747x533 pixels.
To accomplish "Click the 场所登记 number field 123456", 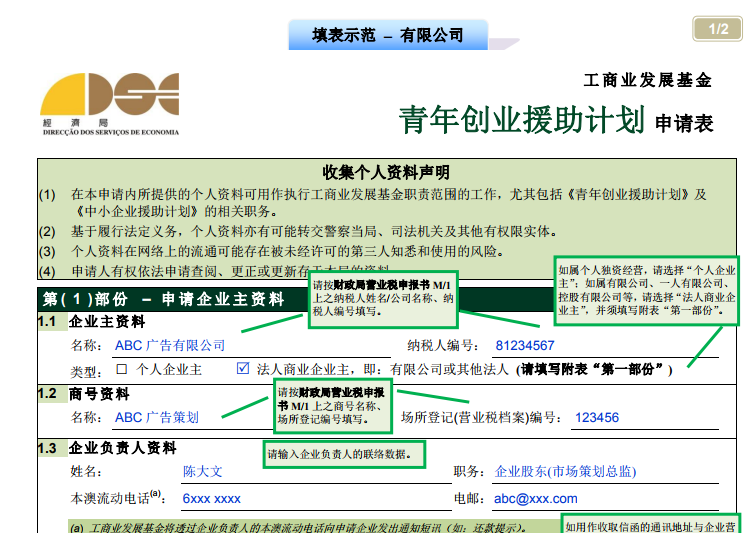I will (x=597, y=418).
